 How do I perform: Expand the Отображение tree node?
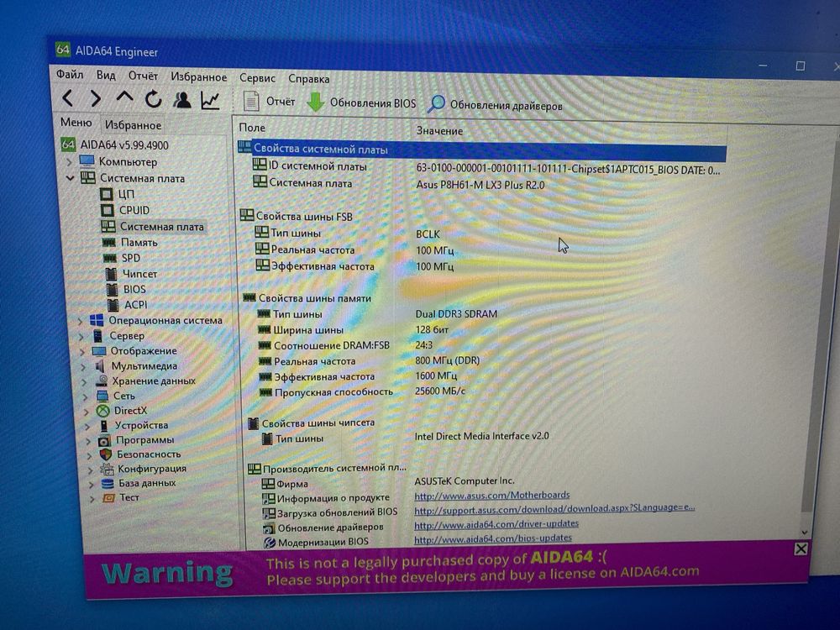tap(82, 352)
